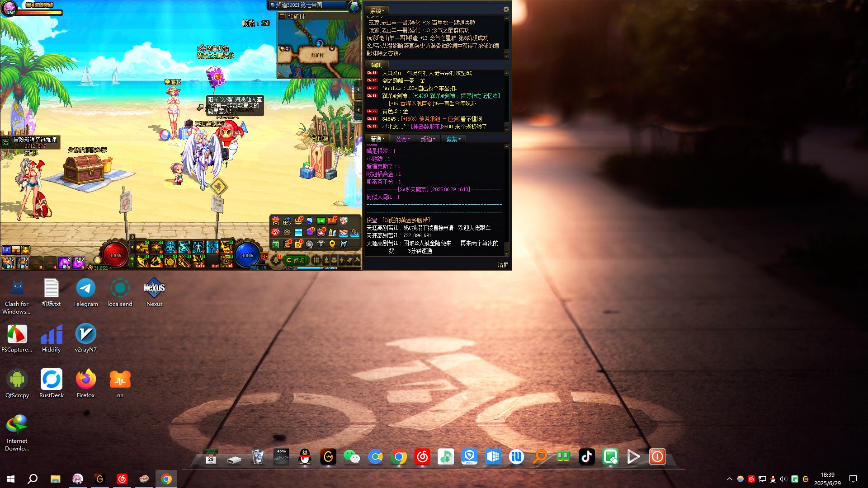Open Windows Start menu
This screenshot has height=488, width=868.
[11, 479]
